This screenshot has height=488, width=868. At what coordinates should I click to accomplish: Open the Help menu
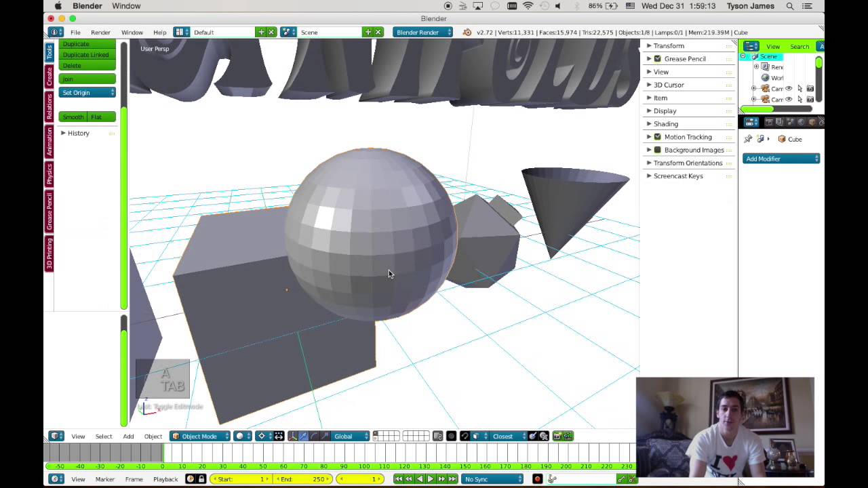160,33
